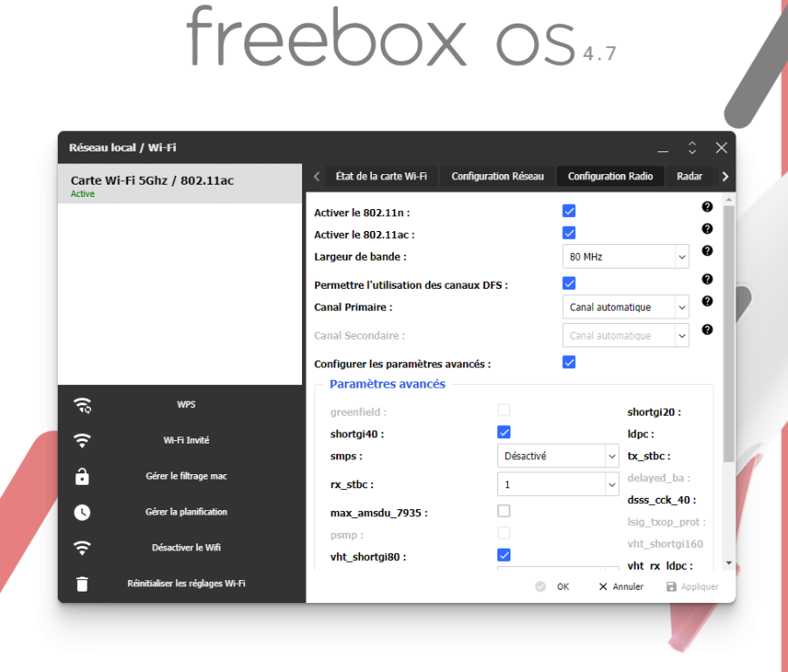This screenshot has height=672, width=788.
Task: Open help for the DFS channels option
Action: (707, 279)
